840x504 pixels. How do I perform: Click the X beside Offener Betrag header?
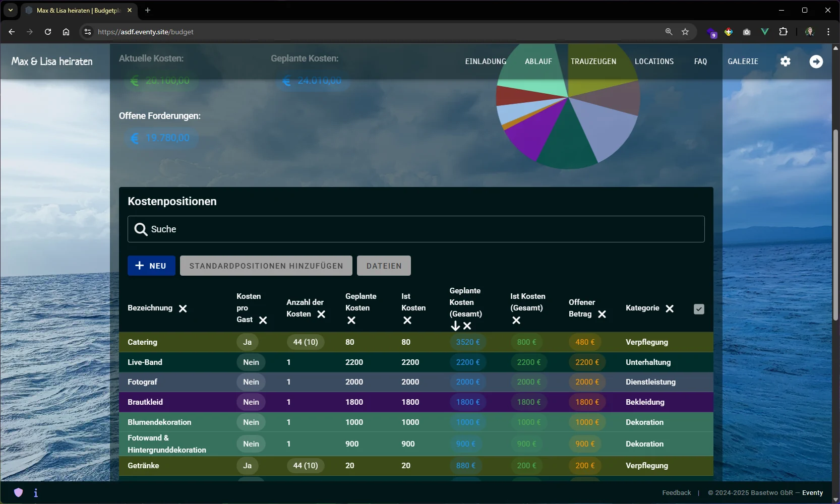602,314
